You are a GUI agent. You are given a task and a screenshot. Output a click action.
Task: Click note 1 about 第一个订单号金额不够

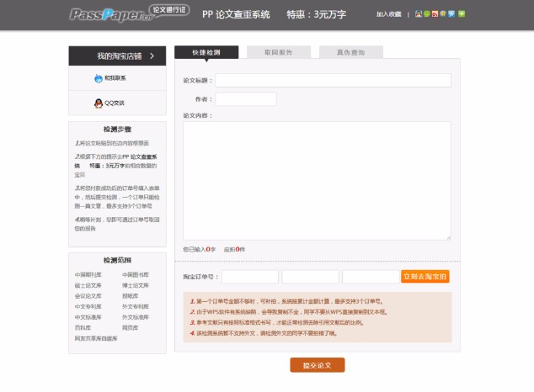coord(286,301)
